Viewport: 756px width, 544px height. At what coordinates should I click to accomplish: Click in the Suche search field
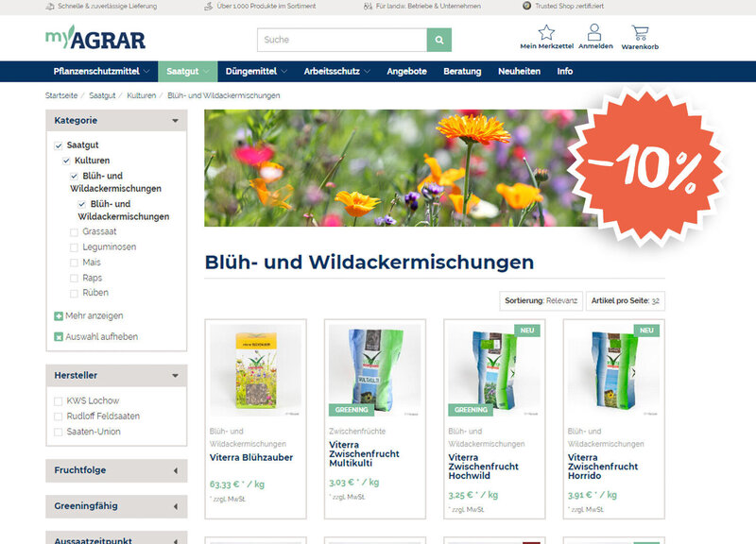[x=342, y=40]
